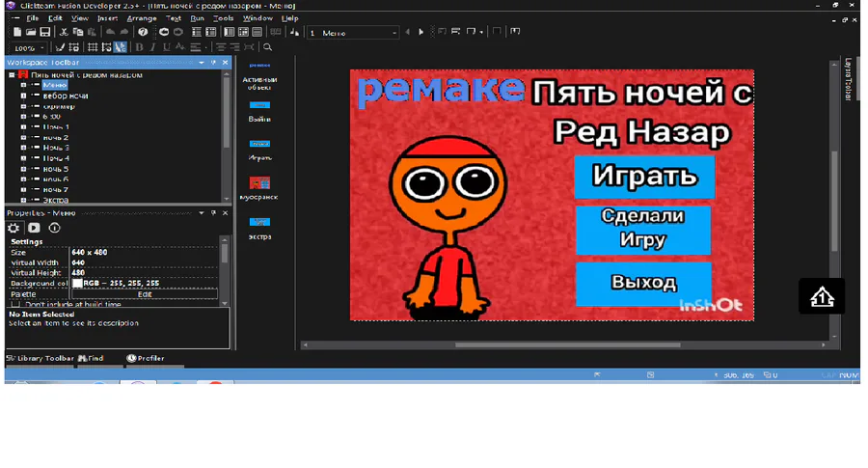Click the Zoom magnifier icon

[267, 47]
